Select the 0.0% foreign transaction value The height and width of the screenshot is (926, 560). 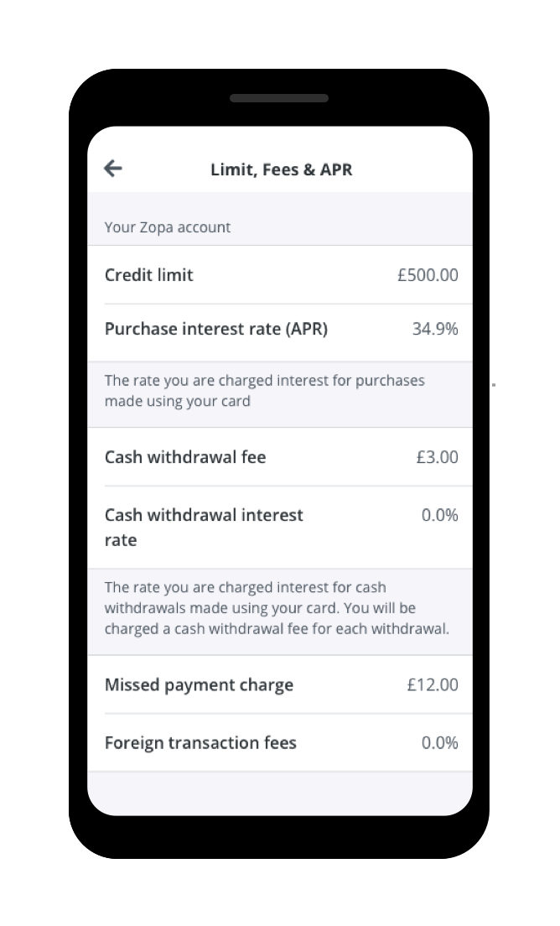click(x=439, y=742)
